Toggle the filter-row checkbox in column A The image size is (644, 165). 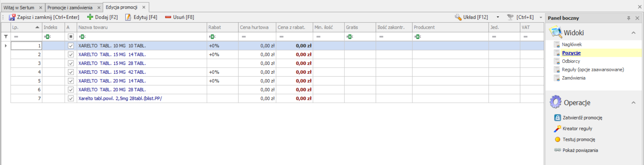71,36
